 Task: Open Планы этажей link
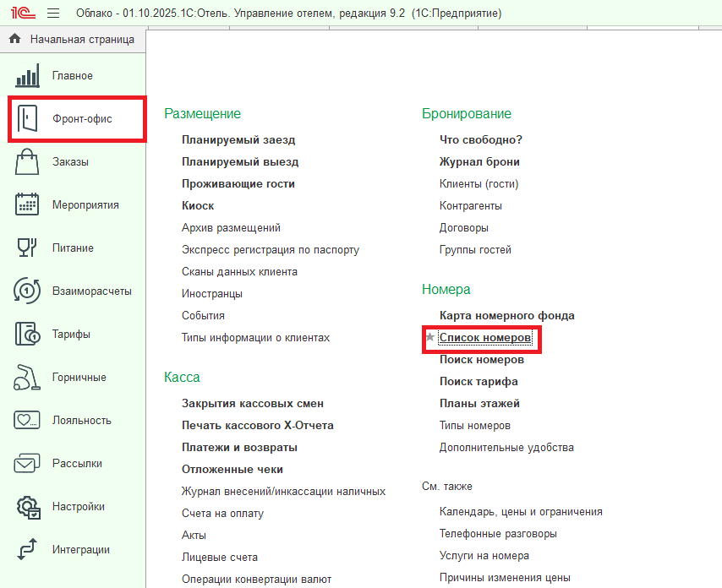480,404
